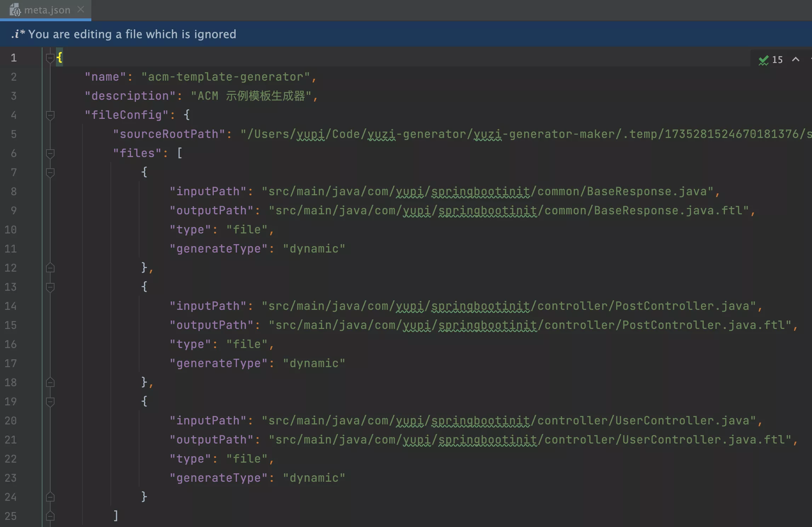Click the closing bracket on line 25

[116, 516]
